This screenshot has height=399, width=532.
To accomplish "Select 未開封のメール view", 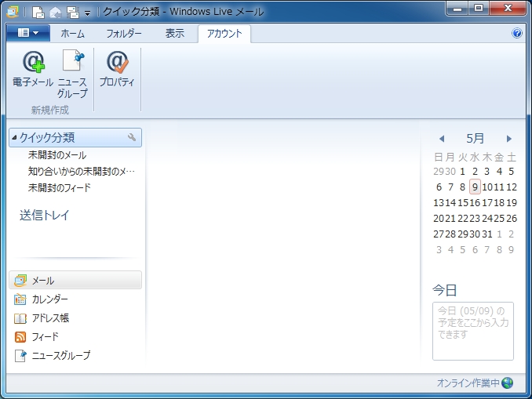I will point(57,155).
